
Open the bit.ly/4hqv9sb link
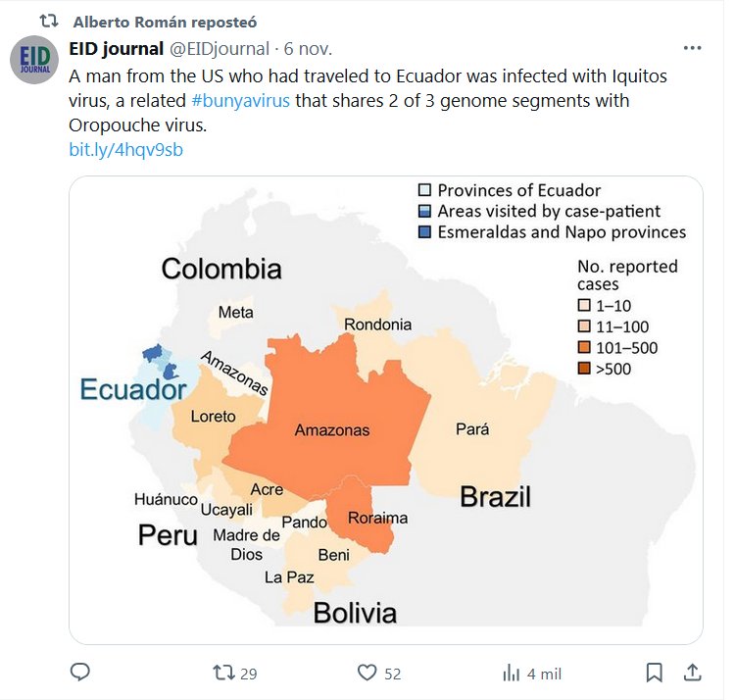[x=126, y=150]
